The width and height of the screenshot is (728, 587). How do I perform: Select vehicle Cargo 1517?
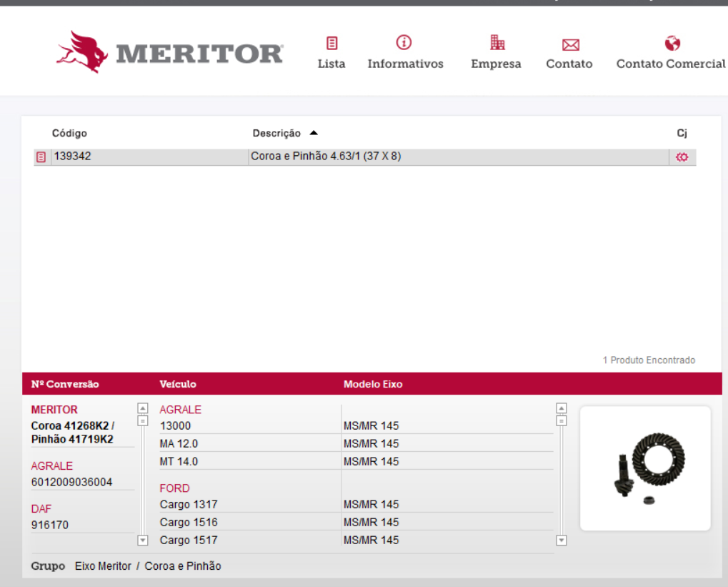pos(189,541)
